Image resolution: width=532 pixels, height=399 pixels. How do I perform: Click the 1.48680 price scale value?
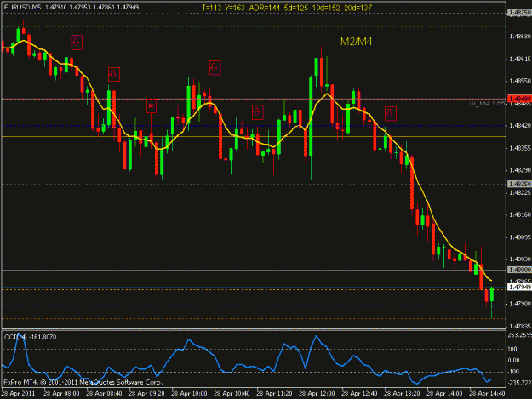pos(519,37)
